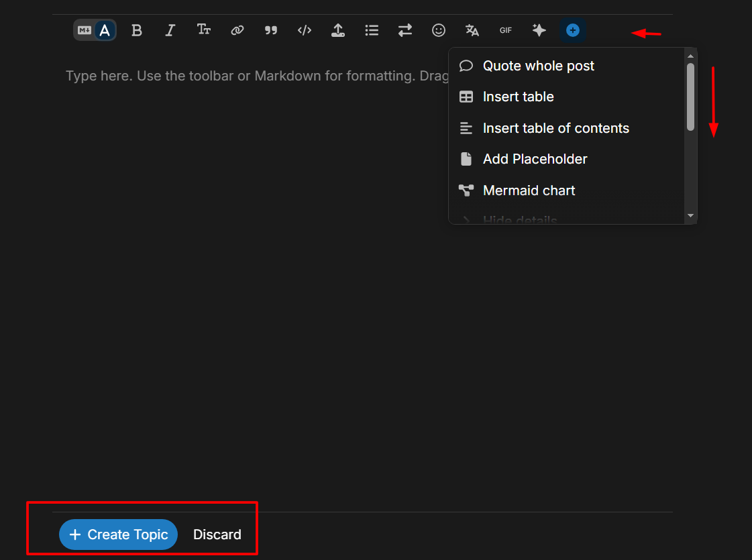Insert a blockquote
752x560 pixels.
271,30
